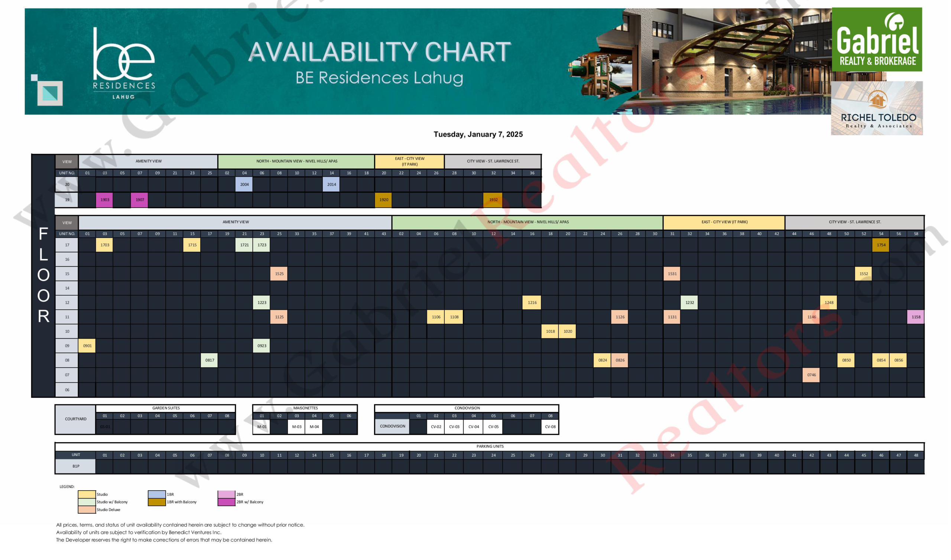Click available unit 1721
The height and width of the screenshot is (560, 951).
[244, 245]
